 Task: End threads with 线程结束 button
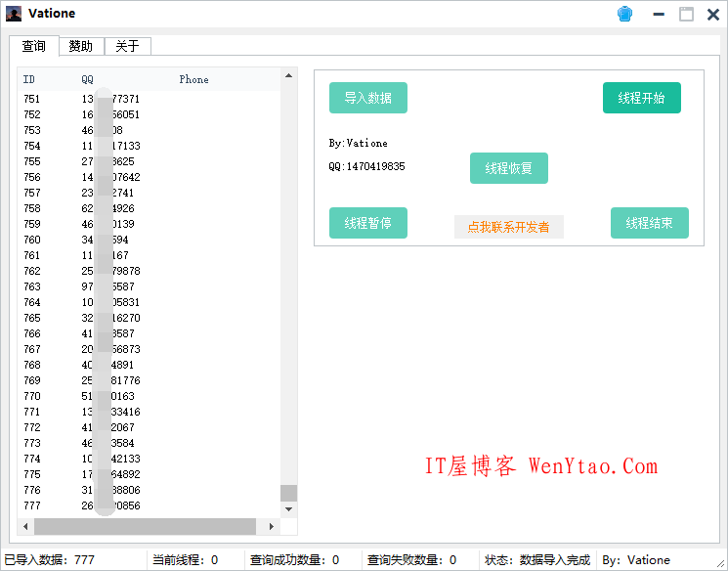(650, 223)
